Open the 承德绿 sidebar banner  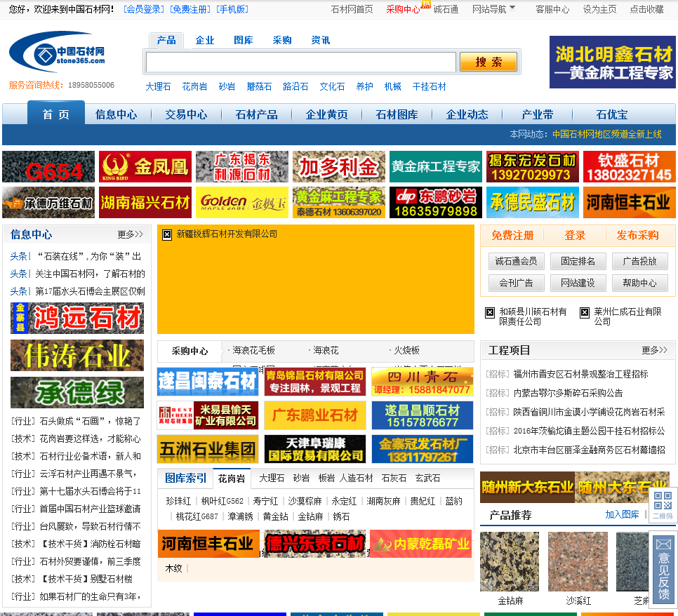click(x=77, y=392)
